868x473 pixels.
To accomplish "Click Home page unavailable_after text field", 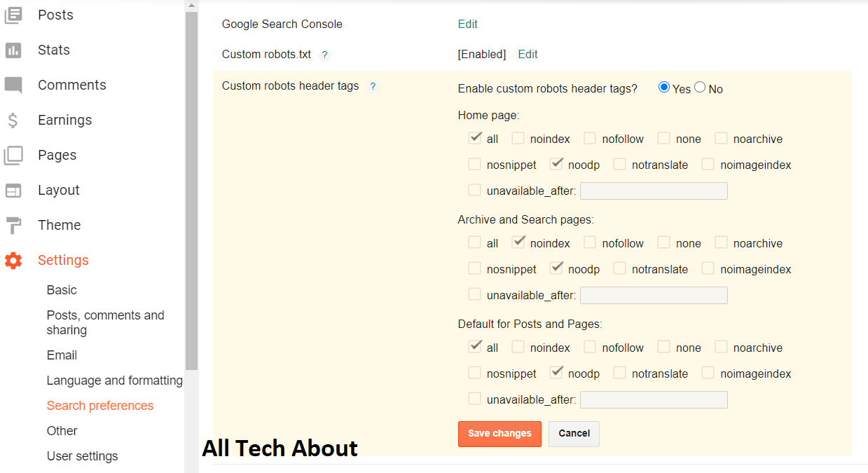I will [654, 191].
